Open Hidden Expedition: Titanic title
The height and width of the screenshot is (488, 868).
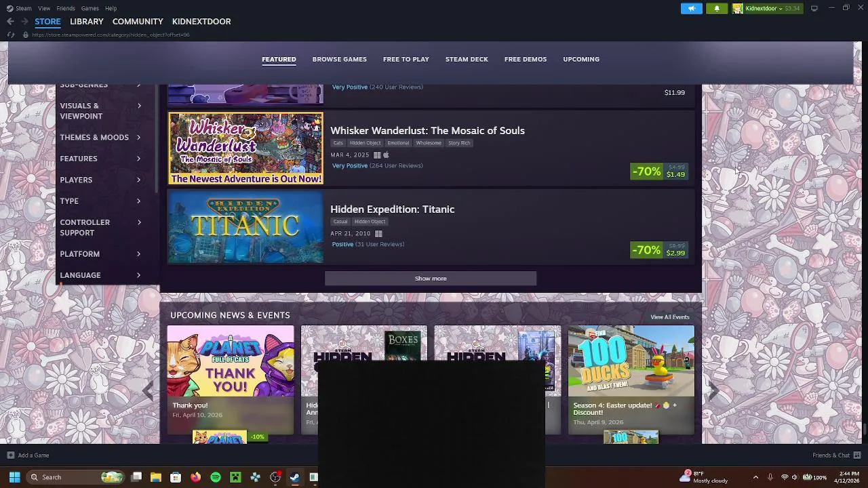coord(392,209)
